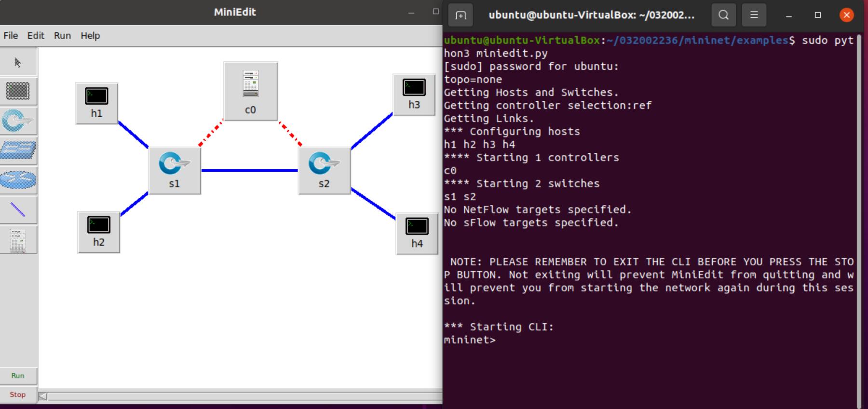868x409 pixels.
Task: Click the '**** Starting 1 controllers' line
Action: 531,158
